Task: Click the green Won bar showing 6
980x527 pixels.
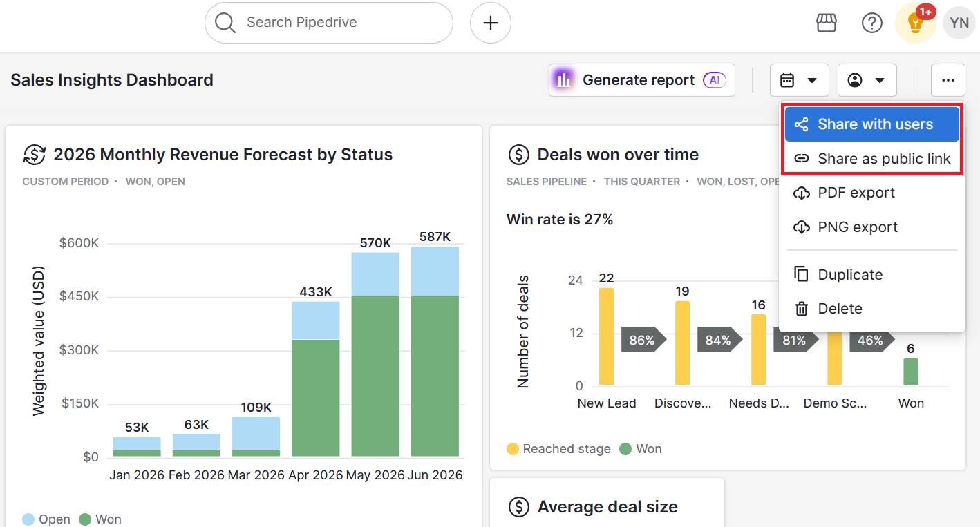Action: (911, 372)
